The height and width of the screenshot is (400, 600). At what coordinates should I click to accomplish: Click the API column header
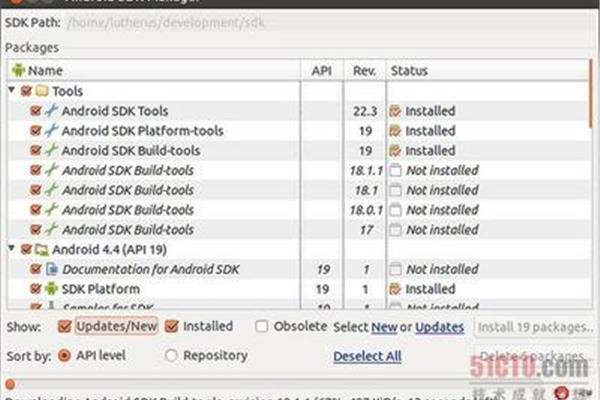322,70
